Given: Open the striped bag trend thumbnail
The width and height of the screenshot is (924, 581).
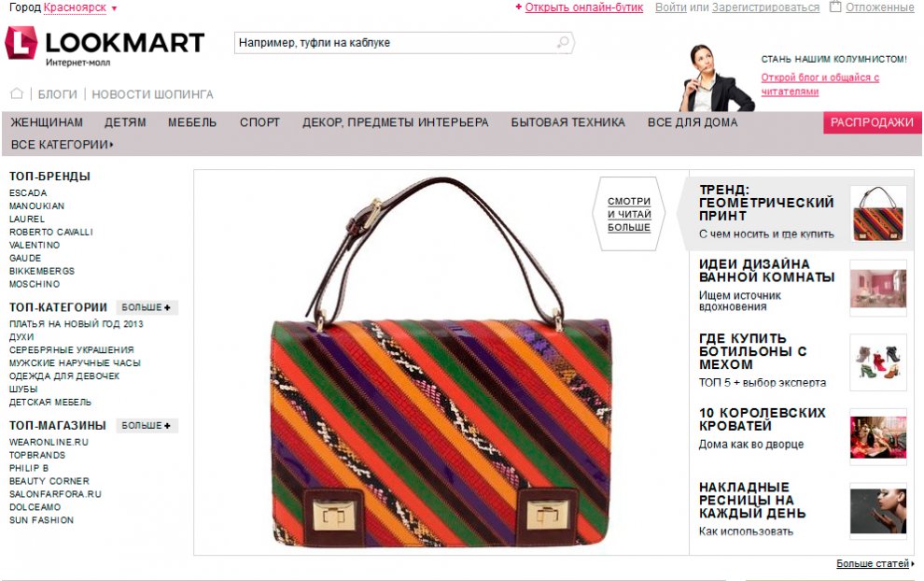Looking at the screenshot, I should (x=878, y=214).
